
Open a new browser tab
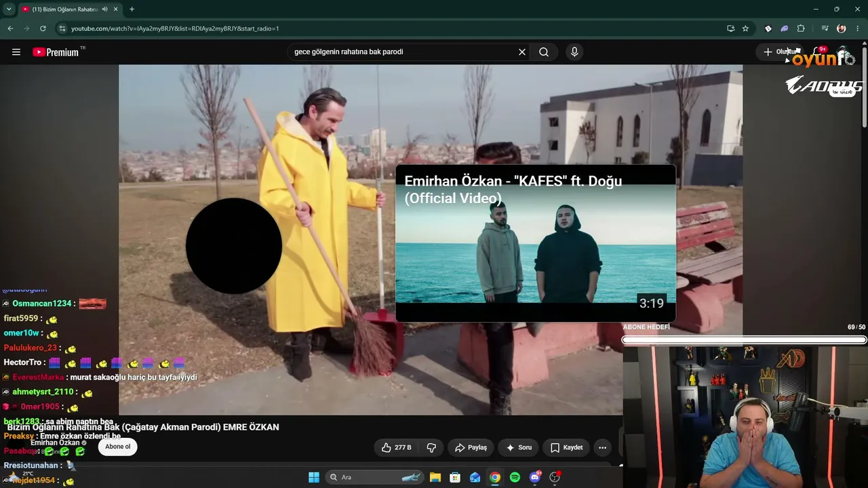coord(132,9)
